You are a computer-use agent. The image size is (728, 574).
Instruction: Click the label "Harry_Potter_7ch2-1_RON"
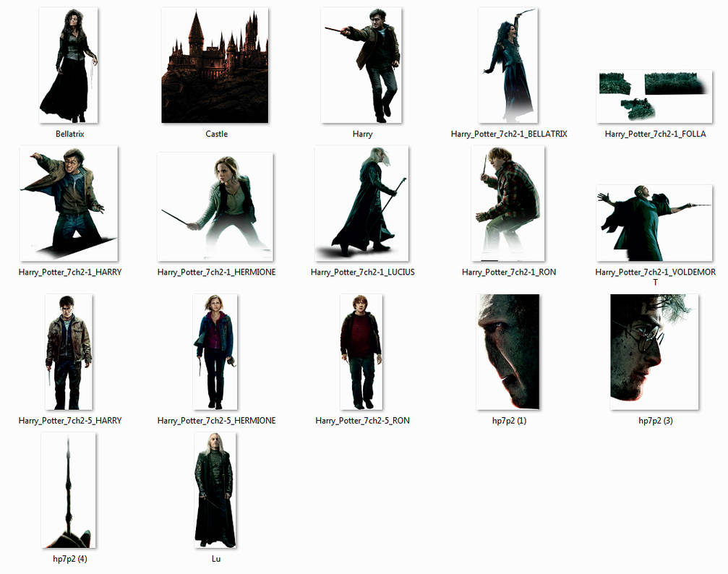[509, 272]
